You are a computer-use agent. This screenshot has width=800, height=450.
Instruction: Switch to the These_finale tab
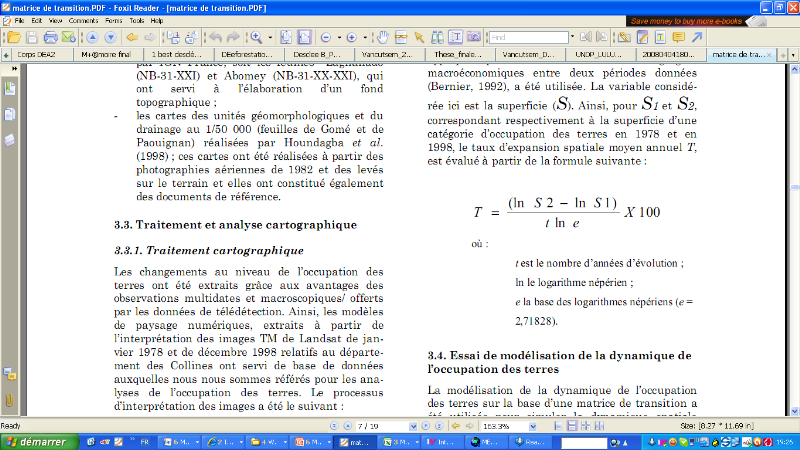(458, 54)
